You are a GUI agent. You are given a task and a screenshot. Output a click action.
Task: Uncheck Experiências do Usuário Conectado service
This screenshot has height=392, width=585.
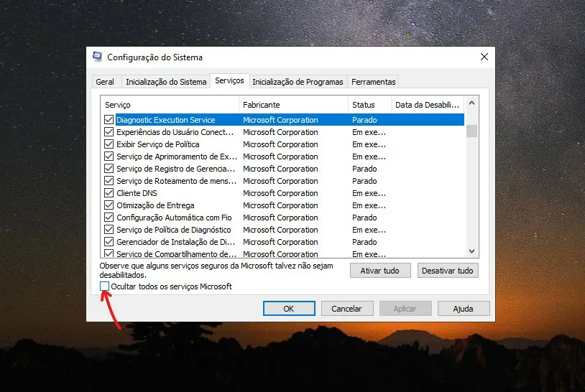pyautogui.click(x=109, y=132)
